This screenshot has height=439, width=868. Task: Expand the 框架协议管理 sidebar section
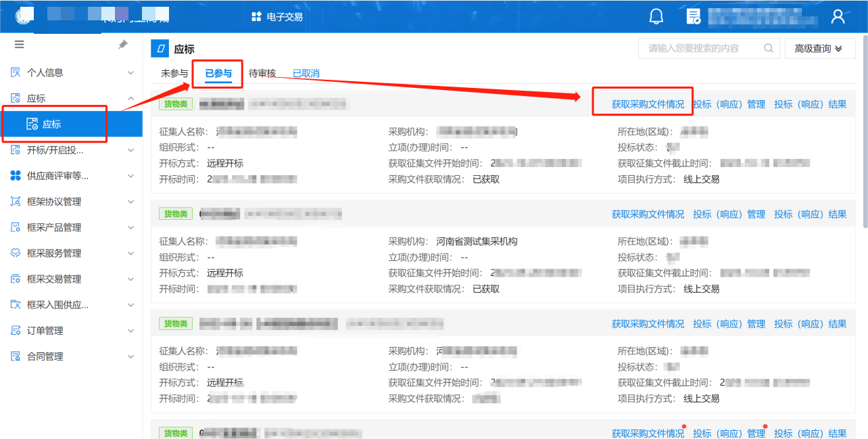coord(130,202)
